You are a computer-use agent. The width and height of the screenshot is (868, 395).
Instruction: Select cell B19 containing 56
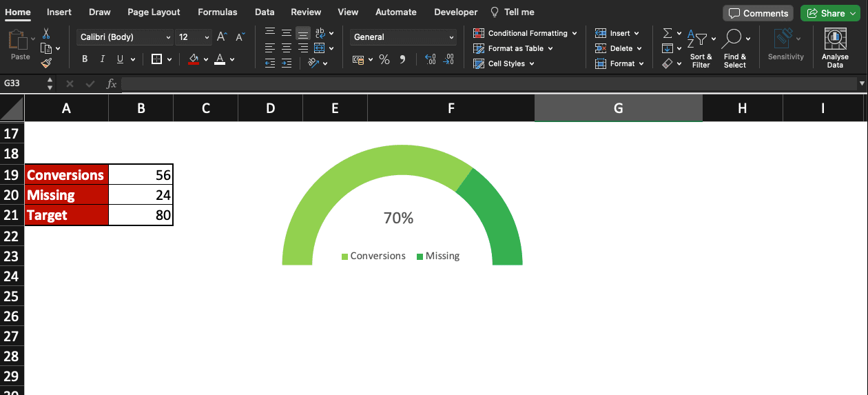coord(141,175)
